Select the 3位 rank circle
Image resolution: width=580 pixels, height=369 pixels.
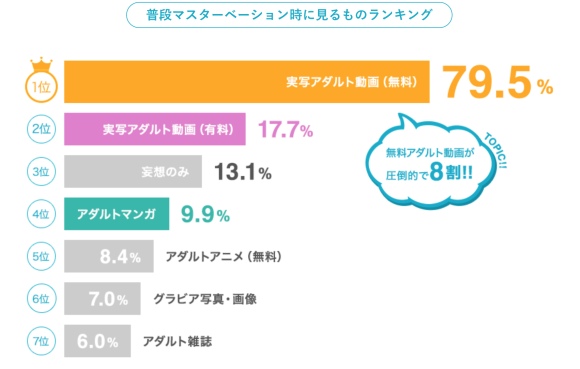point(41,172)
